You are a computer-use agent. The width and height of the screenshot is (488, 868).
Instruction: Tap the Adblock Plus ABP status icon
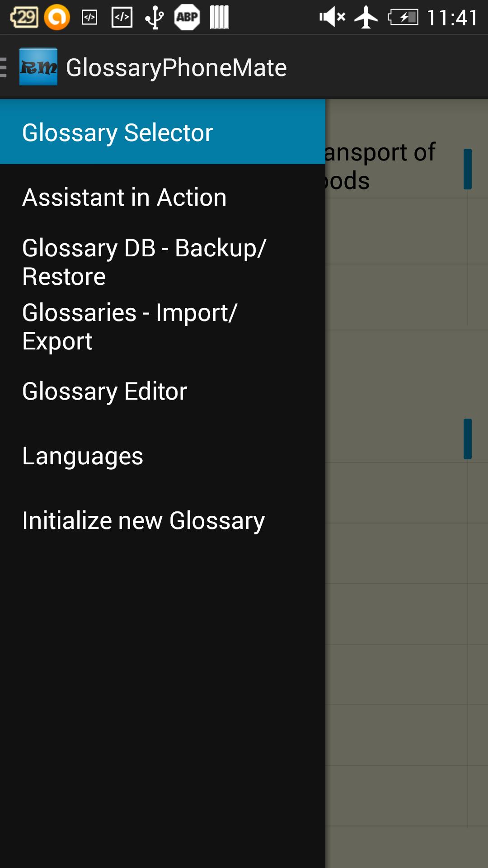187,17
